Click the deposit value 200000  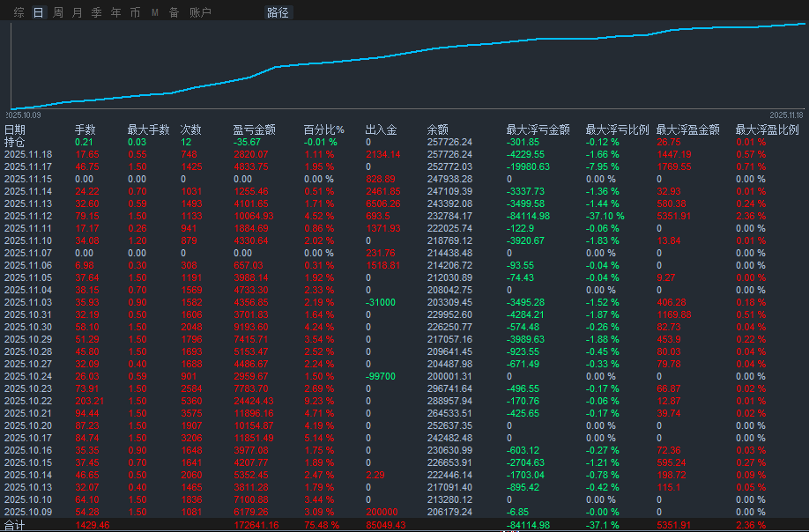point(382,512)
